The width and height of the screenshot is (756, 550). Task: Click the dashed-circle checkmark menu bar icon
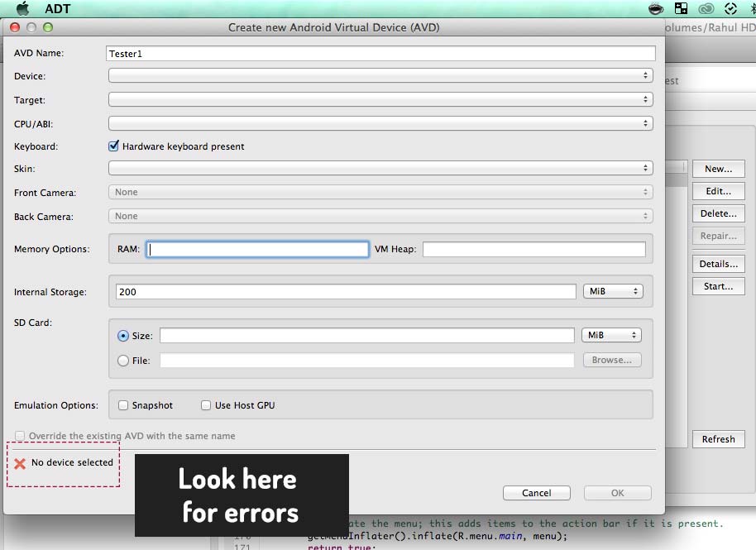[x=730, y=8]
